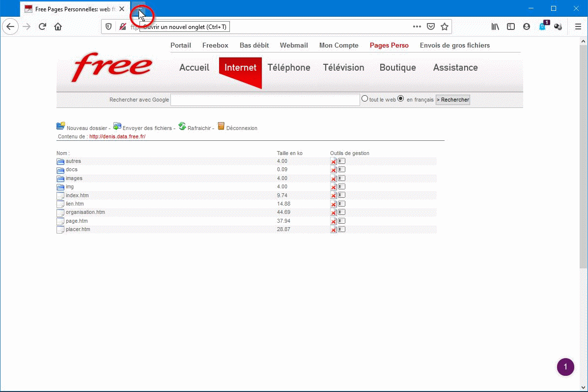Open the lien.htm file
588x392 pixels.
point(75,204)
